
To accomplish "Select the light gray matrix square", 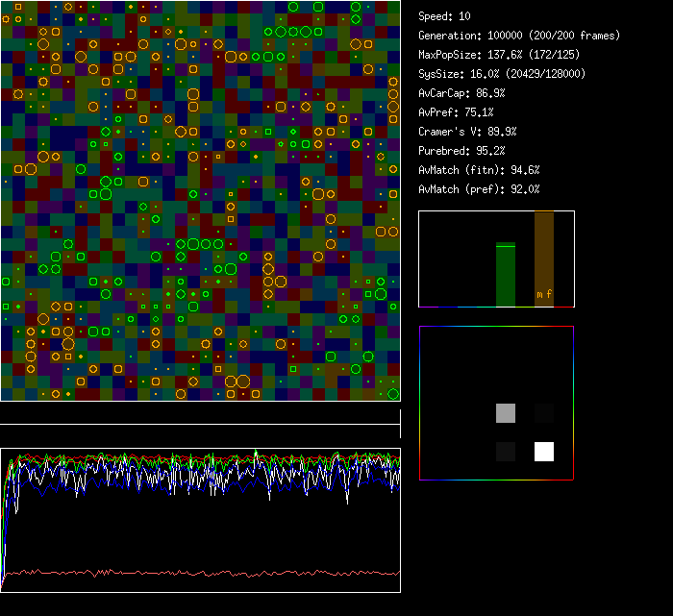I will 506,413.
